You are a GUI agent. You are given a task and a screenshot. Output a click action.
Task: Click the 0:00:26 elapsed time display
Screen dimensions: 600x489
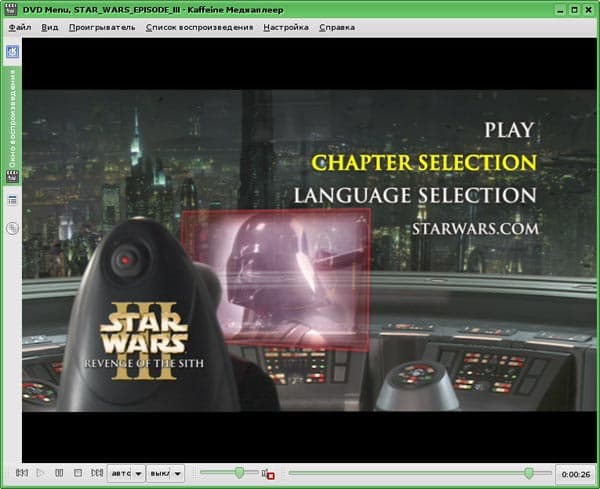[576, 474]
